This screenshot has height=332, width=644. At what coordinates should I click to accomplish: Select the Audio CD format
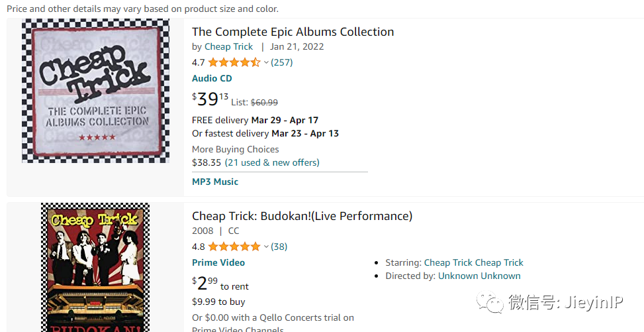[212, 78]
